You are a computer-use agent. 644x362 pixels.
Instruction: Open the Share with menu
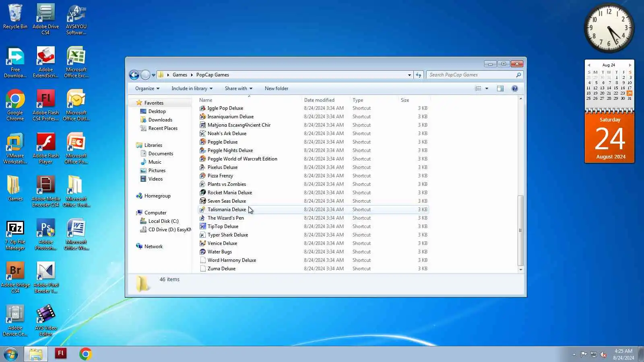(x=239, y=88)
